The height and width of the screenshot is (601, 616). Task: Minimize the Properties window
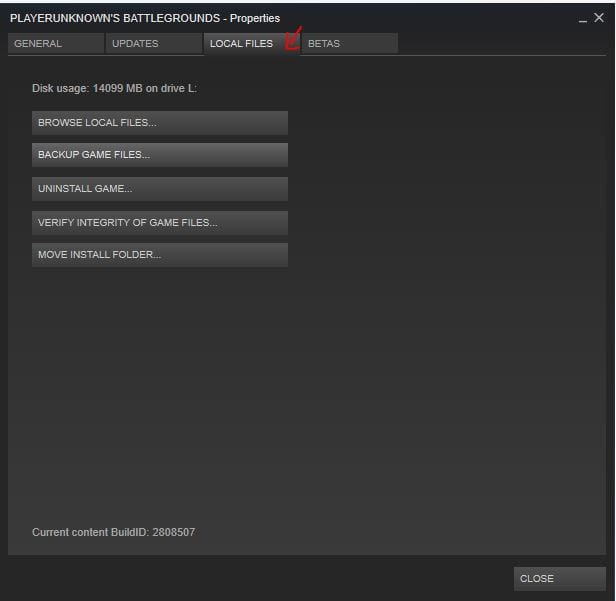(583, 20)
